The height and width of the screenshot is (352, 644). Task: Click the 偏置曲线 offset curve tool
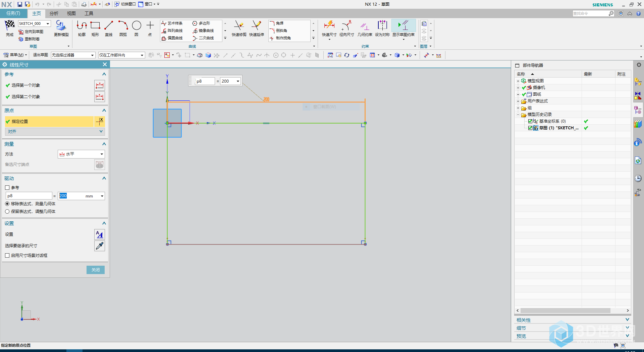172,38
